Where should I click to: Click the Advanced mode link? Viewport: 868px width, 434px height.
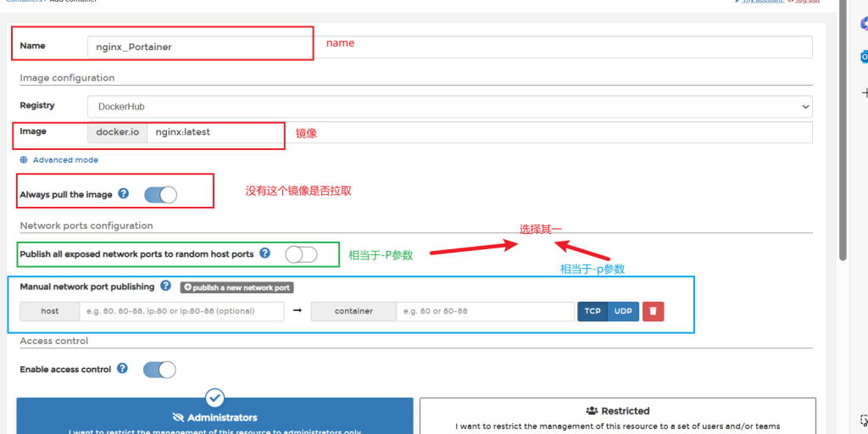click(65, 159)
